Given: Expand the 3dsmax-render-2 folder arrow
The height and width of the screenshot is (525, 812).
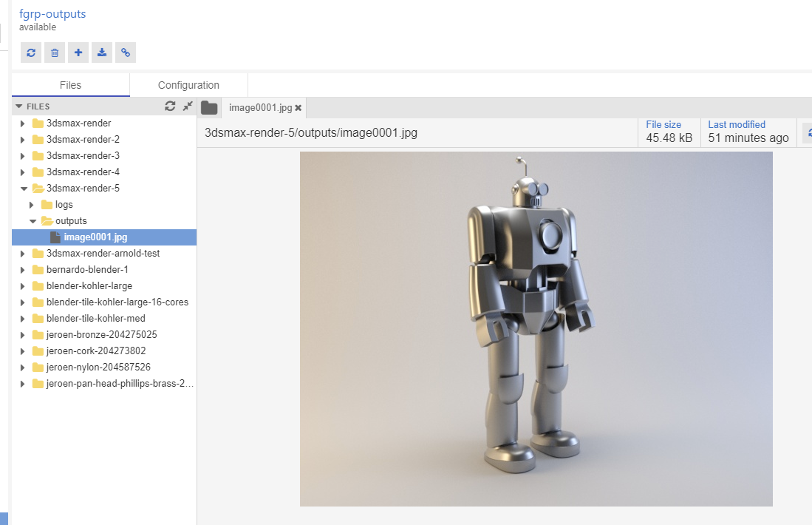Looking at the screenshot, I should tap(22, 140).
